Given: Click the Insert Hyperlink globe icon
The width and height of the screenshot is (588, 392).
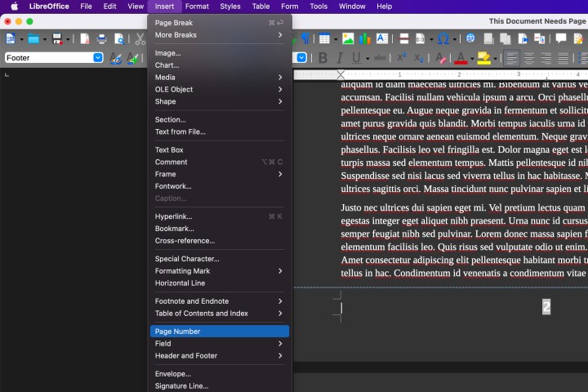Looking at the screenshot, I should click(470, 38).
